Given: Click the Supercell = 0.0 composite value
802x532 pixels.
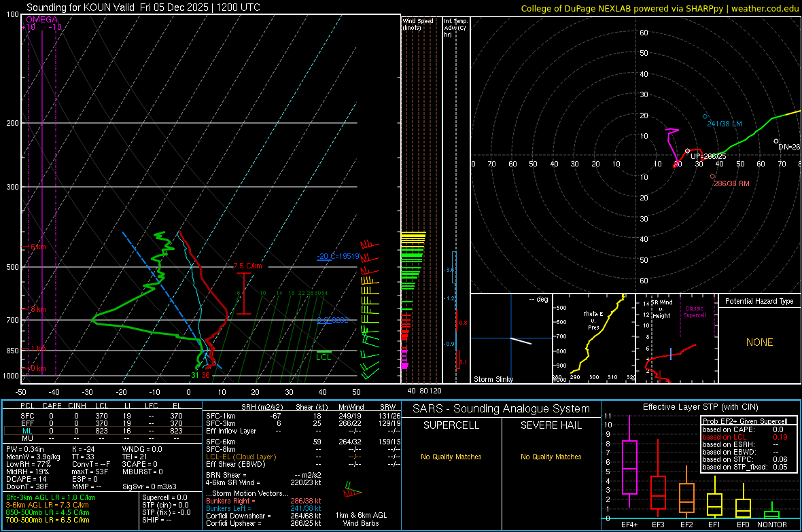Looking at the screenshot, I should (x=164, y=497).
